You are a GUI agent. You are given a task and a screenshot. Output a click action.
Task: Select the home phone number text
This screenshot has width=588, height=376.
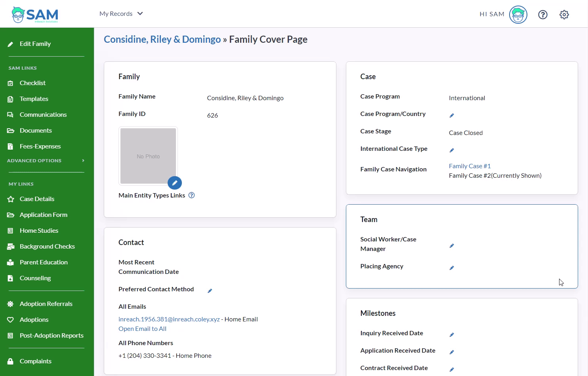tap(165, 356)
